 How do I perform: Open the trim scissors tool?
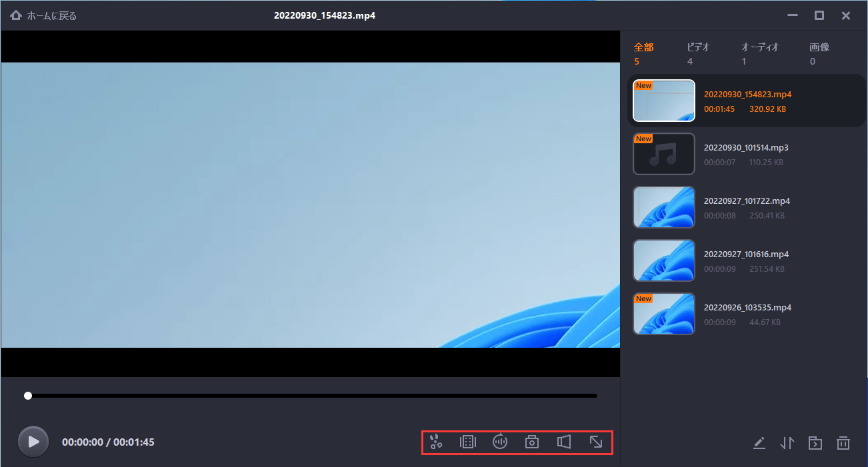pos(436,442)
